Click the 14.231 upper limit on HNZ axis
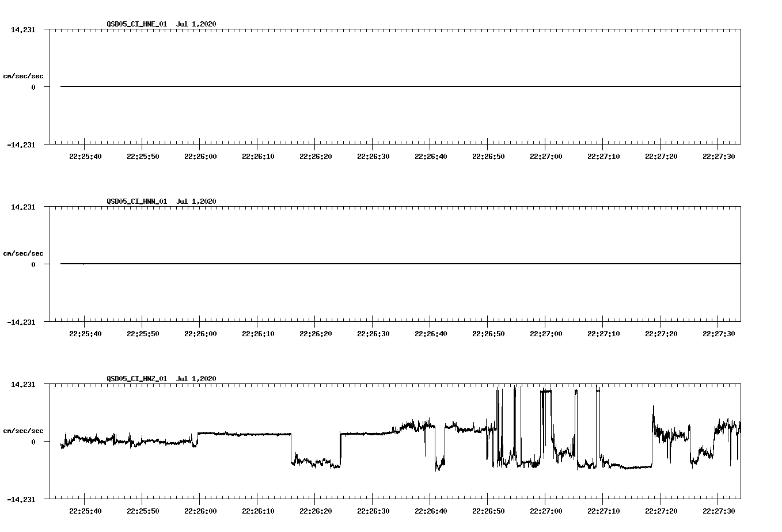Image resolution: width=782 pixels, height=532 pixels. pos(23,384)
